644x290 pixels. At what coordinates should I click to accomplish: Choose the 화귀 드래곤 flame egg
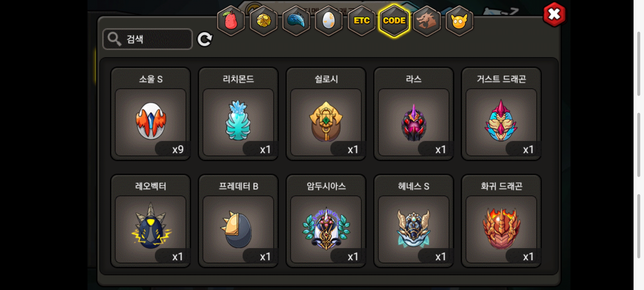(501, 221)
